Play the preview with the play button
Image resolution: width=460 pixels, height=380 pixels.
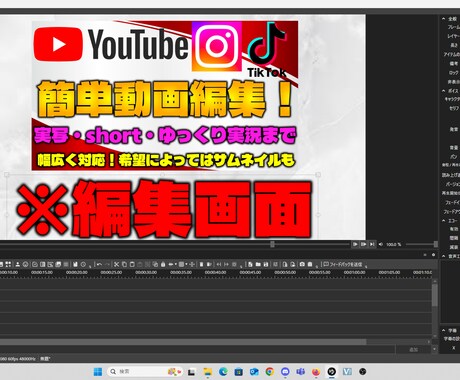(x=355, y=244)
